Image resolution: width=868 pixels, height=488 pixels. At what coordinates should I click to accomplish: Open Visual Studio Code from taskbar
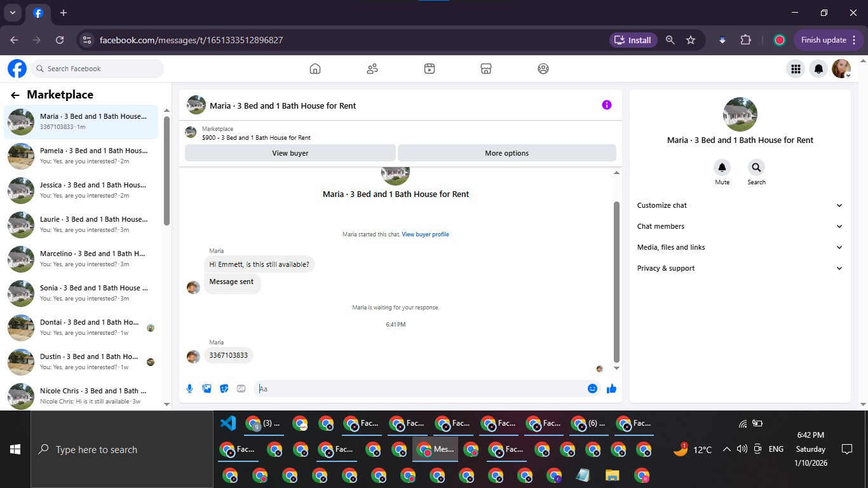click(228, 423)
